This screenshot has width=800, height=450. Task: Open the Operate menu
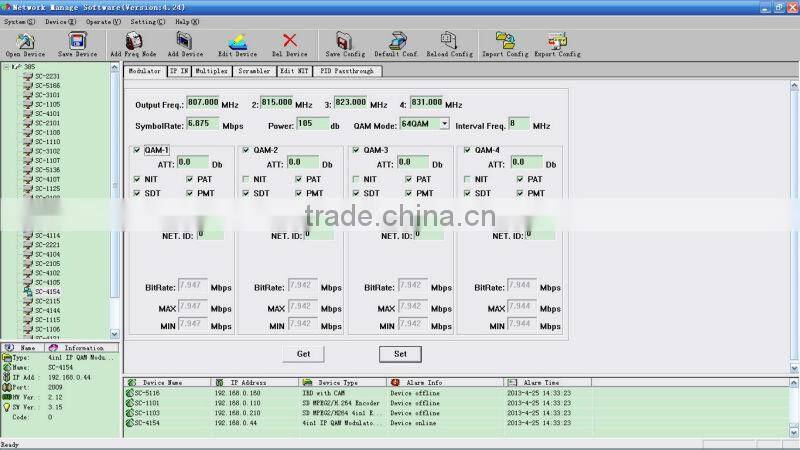pos(103,22)
